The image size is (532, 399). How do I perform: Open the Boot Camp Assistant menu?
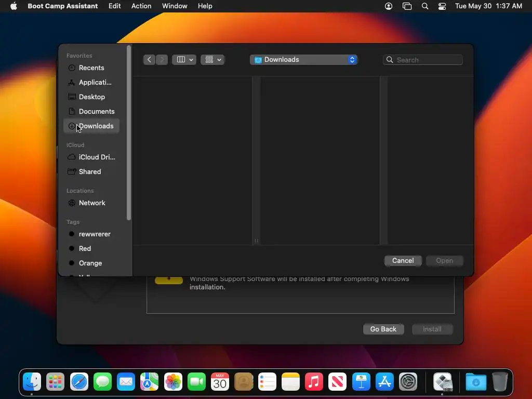(63, 6)
